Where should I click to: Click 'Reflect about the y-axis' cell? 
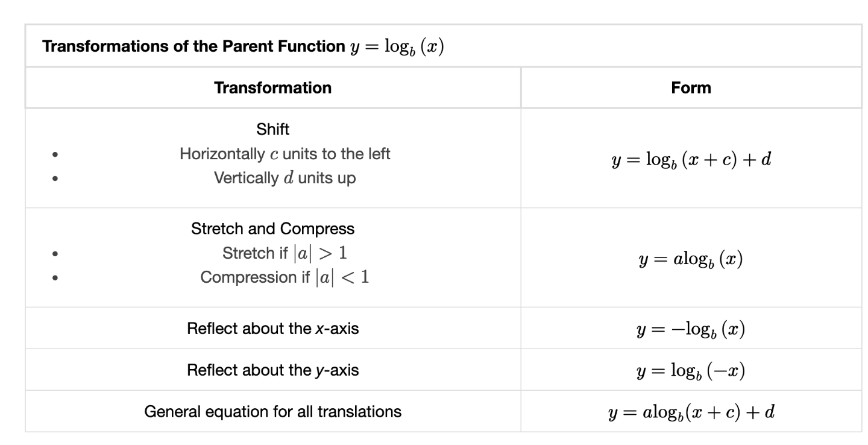point(273,370)
